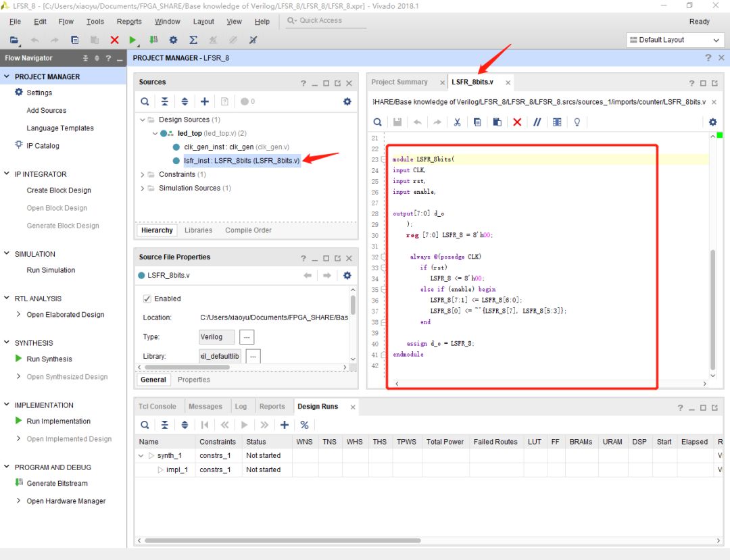The width and height of the screenshot is (730, 560).
Task: Expand the Simulation Sources folder
Action: click(x=143, y=188)
